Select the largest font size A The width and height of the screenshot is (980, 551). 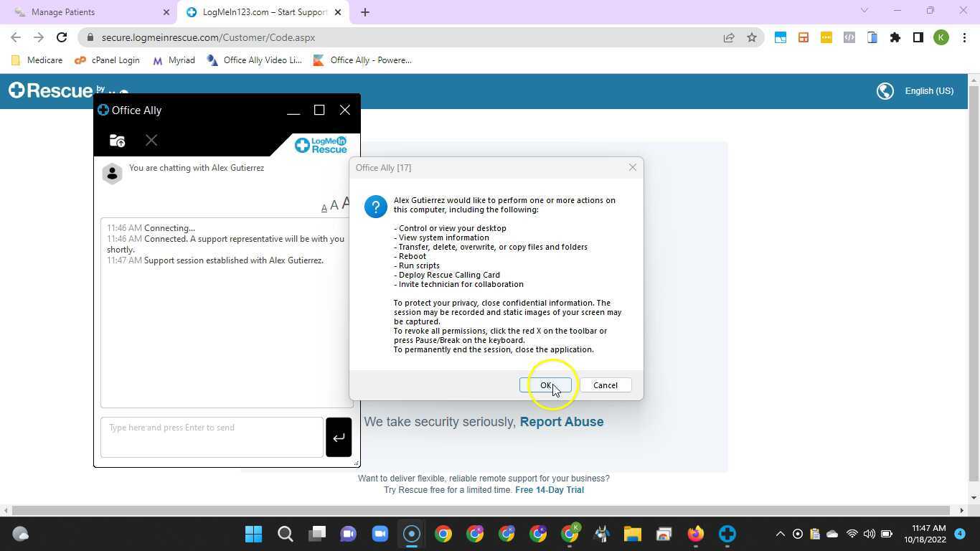[345, 204]
